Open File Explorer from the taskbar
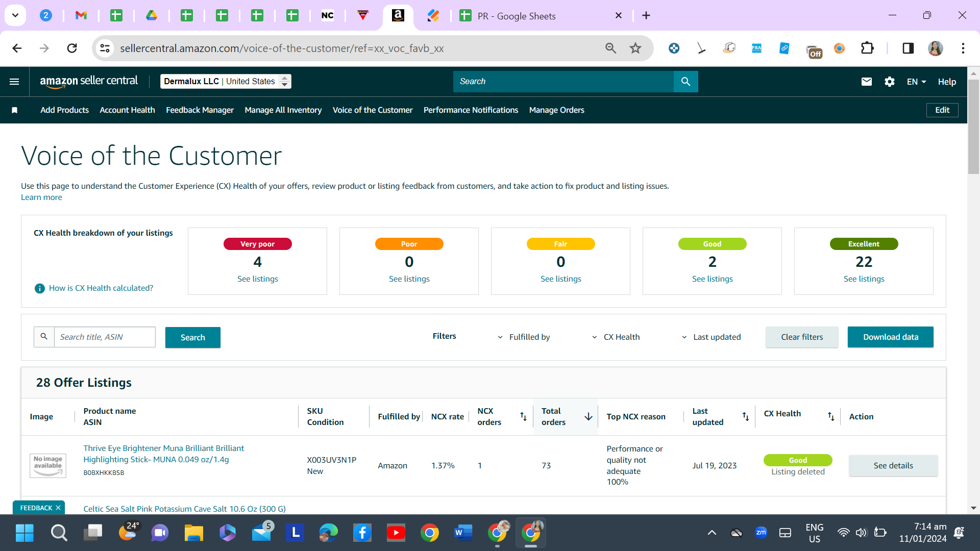The height and width of the screenshot is (551, 980). pos(194,533)
